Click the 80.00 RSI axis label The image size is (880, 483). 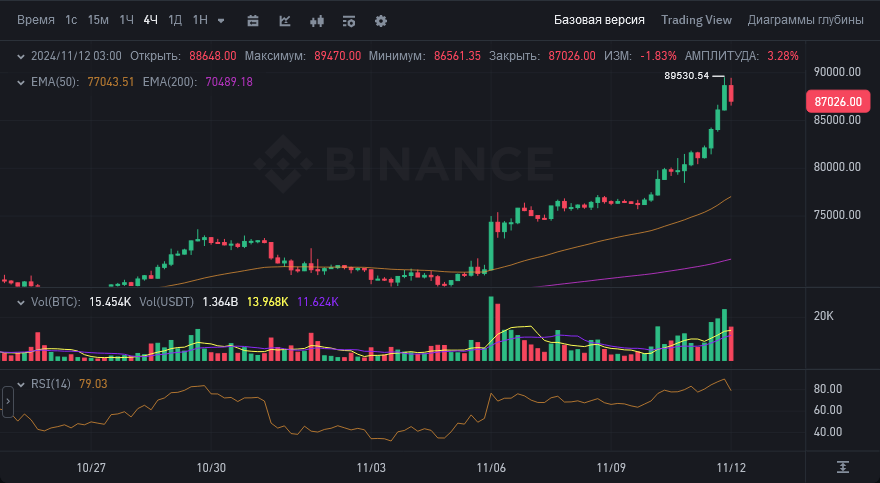(828, 389)
